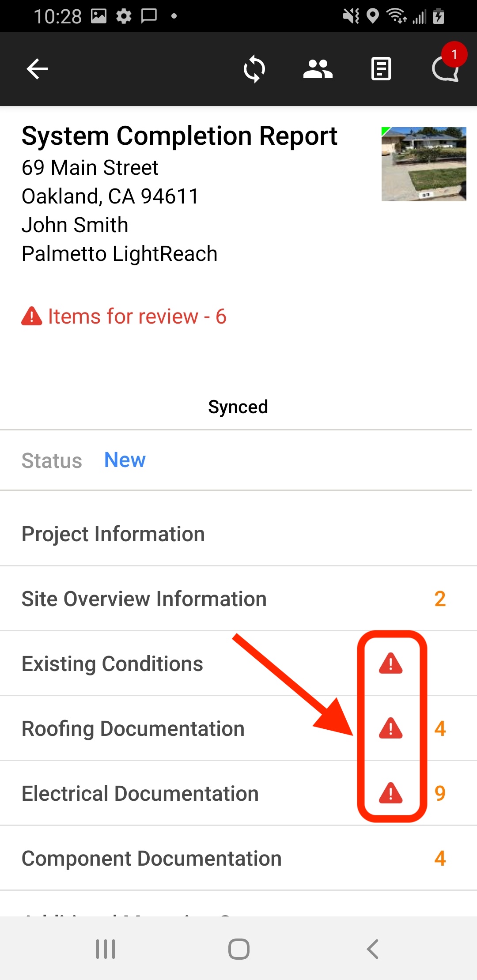This screenshot has width=477, height=980.
Task: Change the New status value
Action: pos(125,460)
